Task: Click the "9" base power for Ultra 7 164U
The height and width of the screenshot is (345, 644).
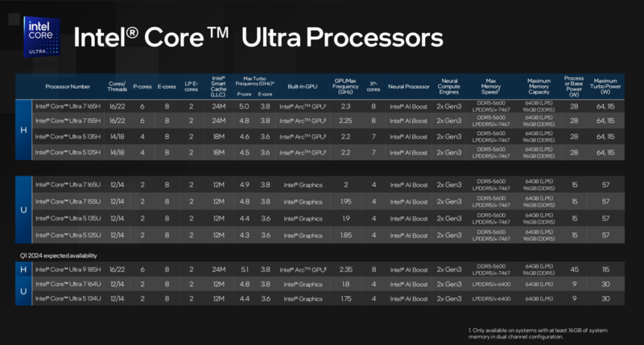Action: (574, 284)
